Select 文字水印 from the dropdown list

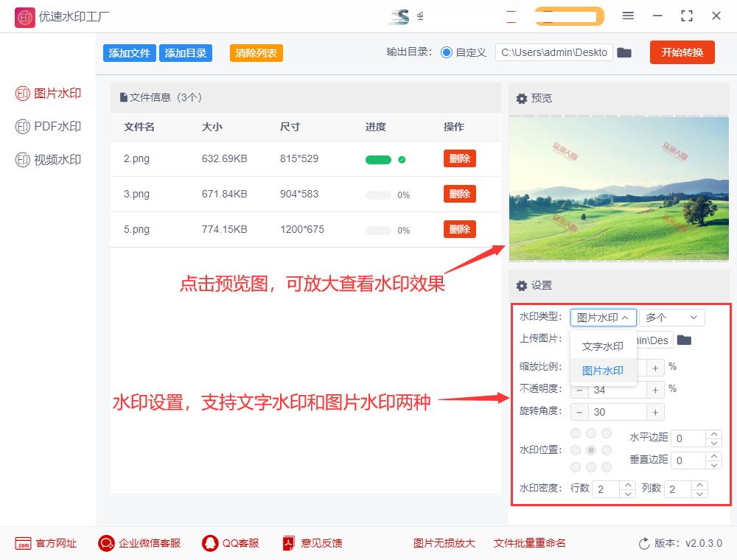[x=603, y=346]
